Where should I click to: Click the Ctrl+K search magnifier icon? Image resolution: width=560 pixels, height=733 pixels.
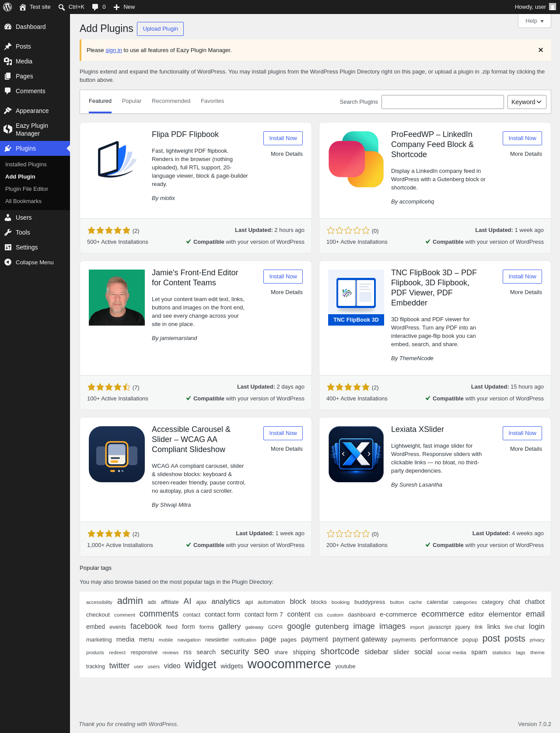[62, 7]
